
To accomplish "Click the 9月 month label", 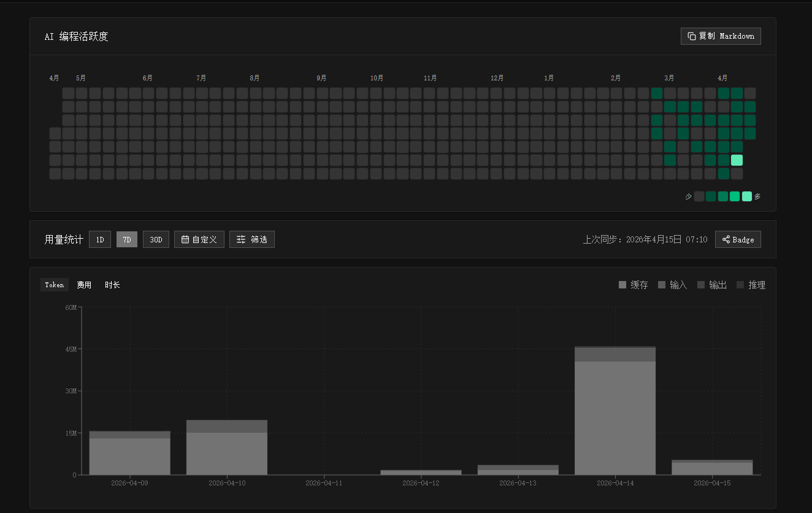I will point(321,79).
